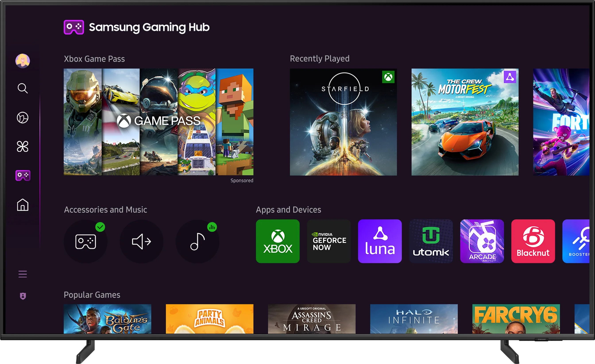Open Search from the sidebar
Viewport: 595px width, 364px height.
click(x=23, y=88)
